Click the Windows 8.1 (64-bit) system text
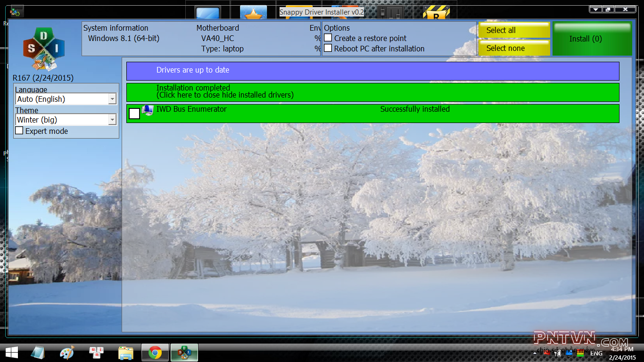 coord(124,39)
